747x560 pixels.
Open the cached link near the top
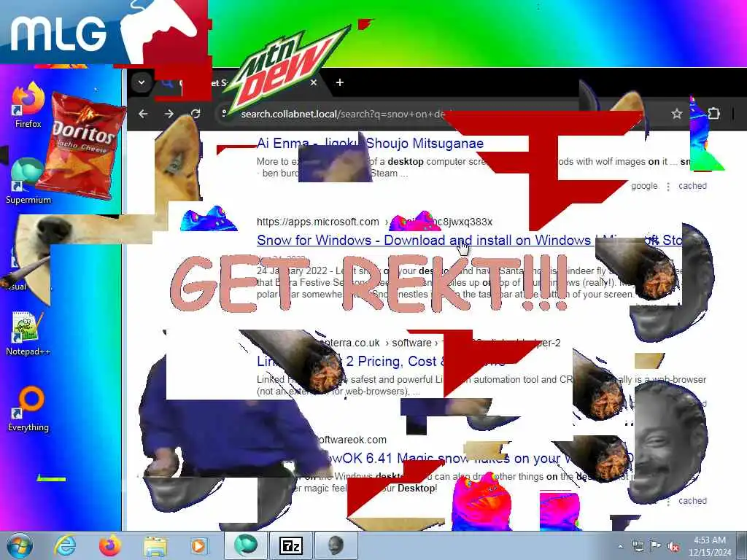coord(692,186)
